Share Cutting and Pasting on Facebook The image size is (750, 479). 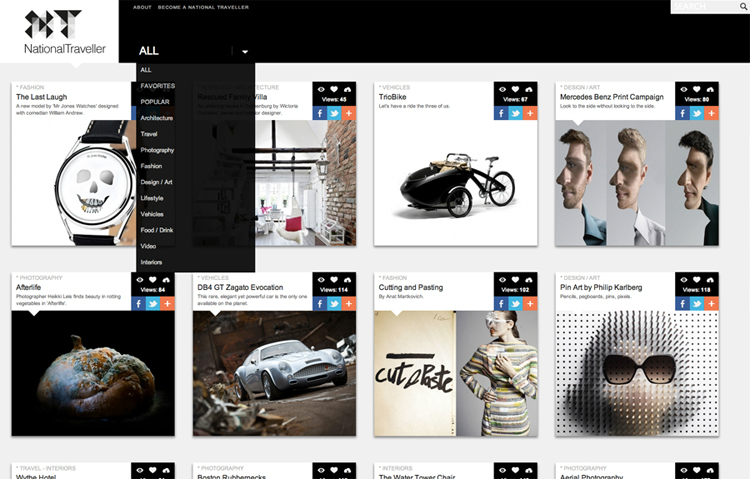tap(501, 304)
